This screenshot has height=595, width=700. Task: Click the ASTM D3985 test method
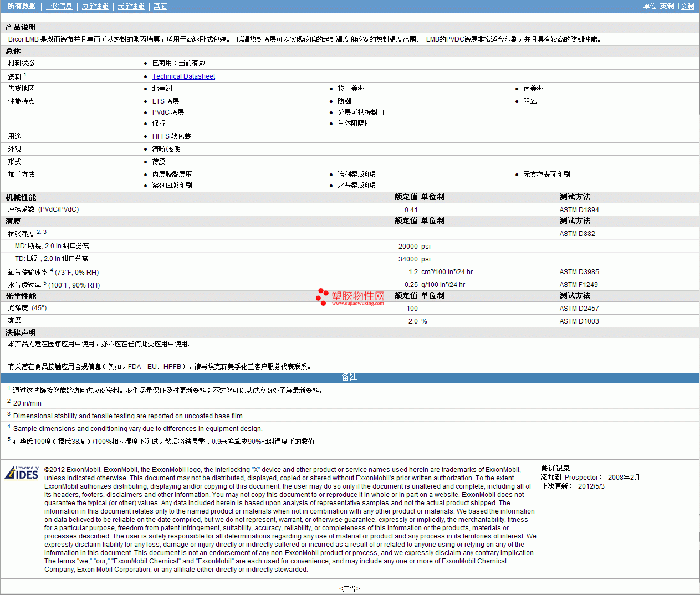[579, 272]
